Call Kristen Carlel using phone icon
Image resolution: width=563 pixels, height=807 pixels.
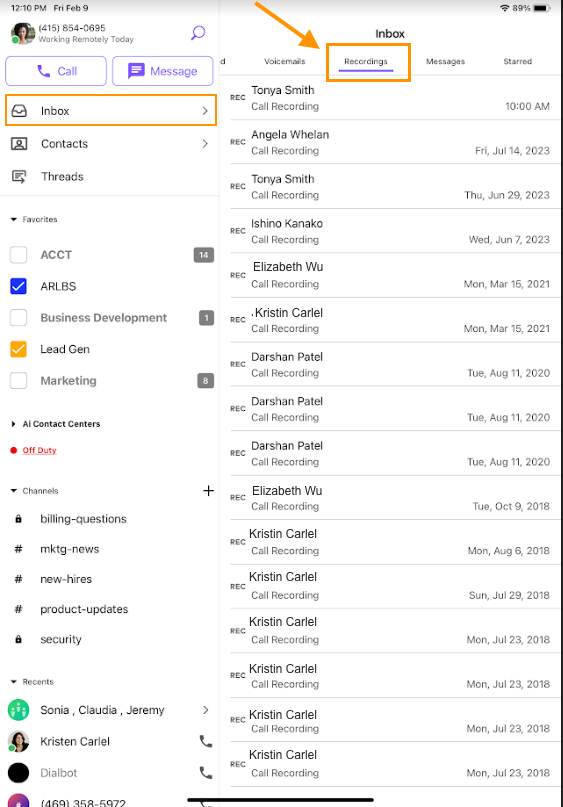206,741
